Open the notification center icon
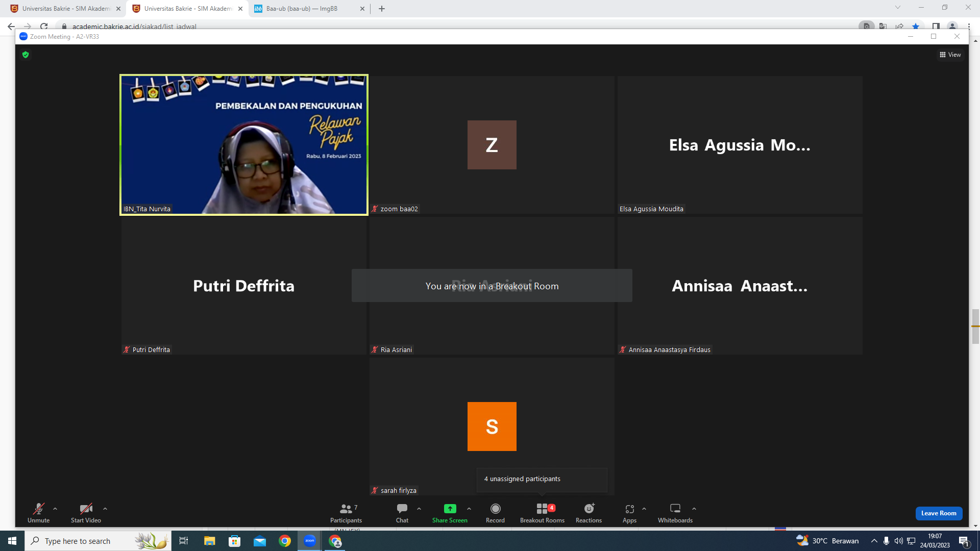Screen dimensions: 980x551 coord(964,541)
